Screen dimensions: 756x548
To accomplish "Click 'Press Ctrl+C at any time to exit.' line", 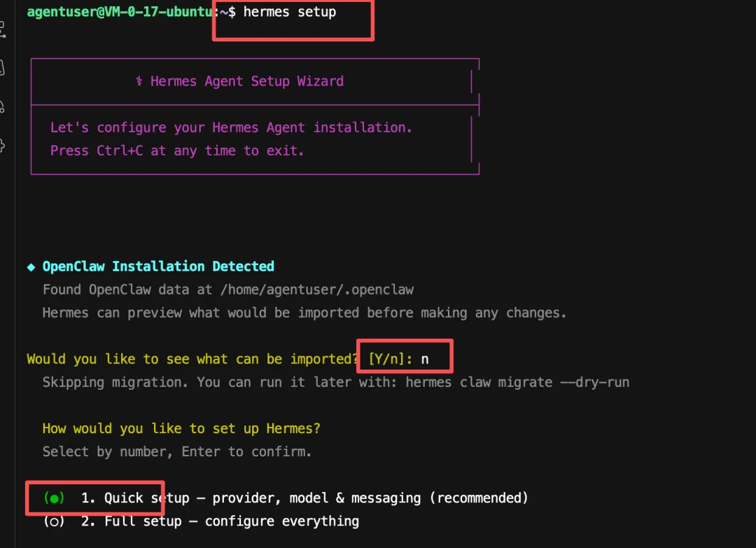I will coord(177,151).
